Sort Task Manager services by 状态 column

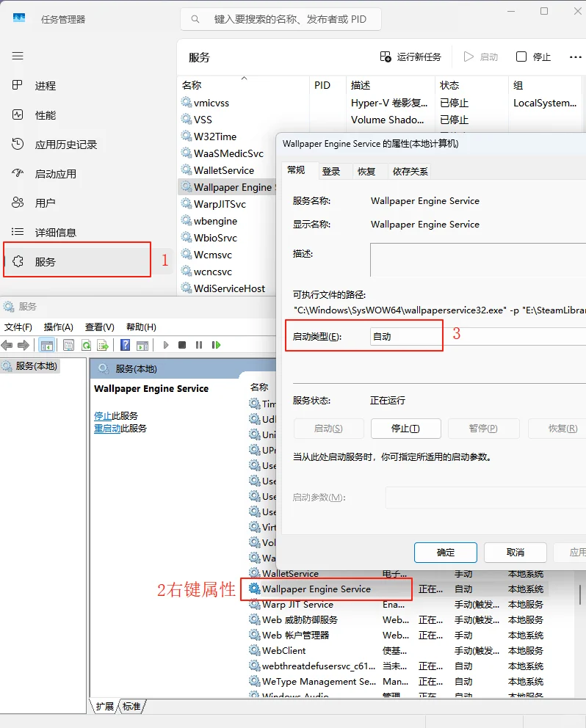(449, 85)
